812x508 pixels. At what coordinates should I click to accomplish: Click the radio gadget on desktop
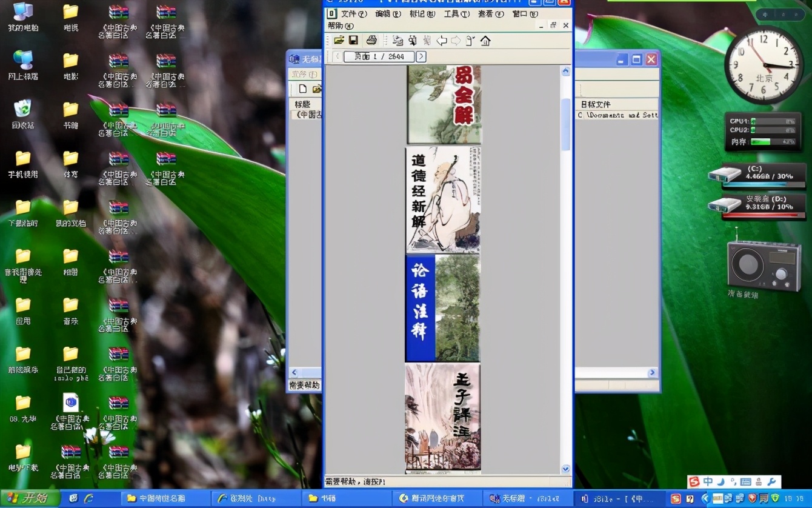click(x=764, y=264)
